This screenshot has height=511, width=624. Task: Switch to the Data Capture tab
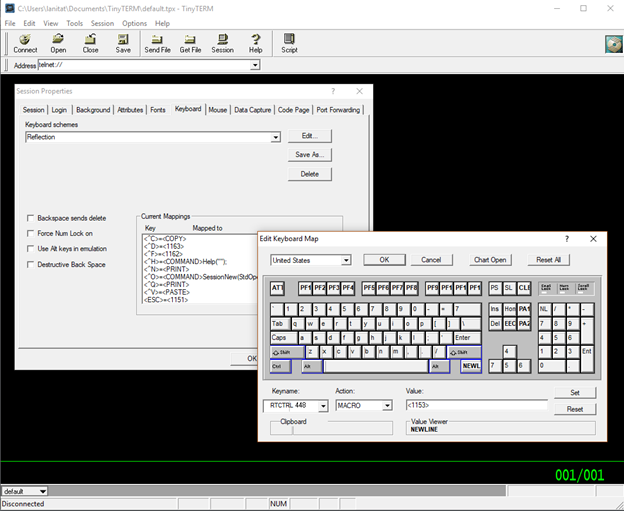252,110
